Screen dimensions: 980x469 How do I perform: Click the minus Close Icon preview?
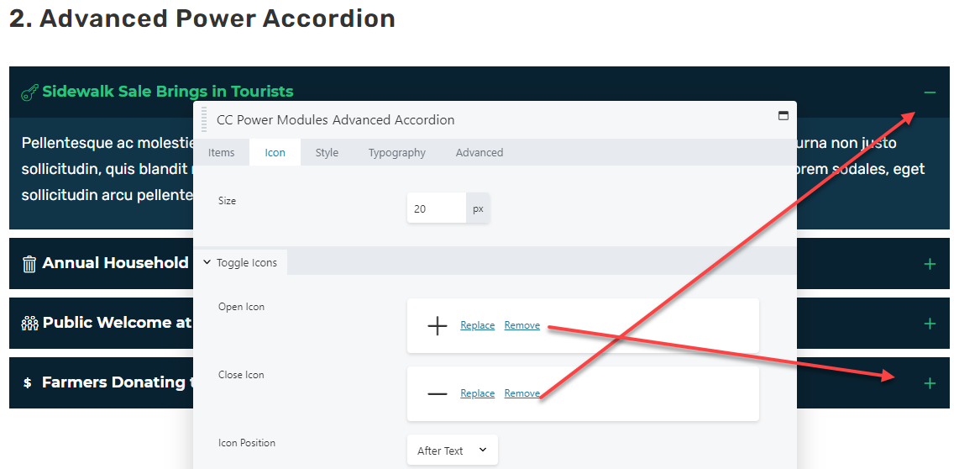click(437, 394)
